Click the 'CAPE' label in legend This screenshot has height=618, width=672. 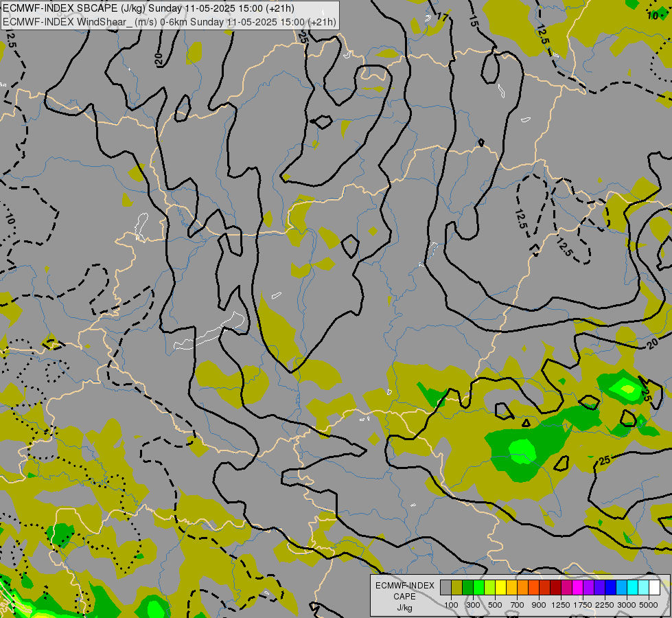point(404,597)
